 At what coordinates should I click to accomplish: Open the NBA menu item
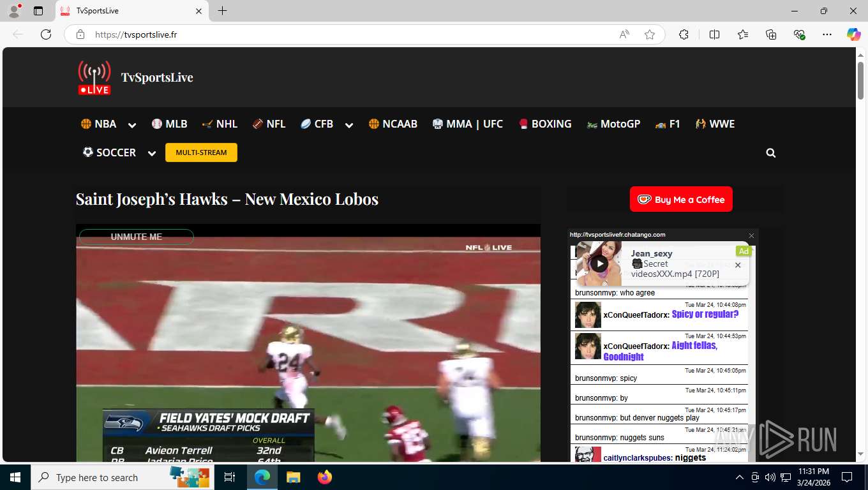[x=98, y=124]
